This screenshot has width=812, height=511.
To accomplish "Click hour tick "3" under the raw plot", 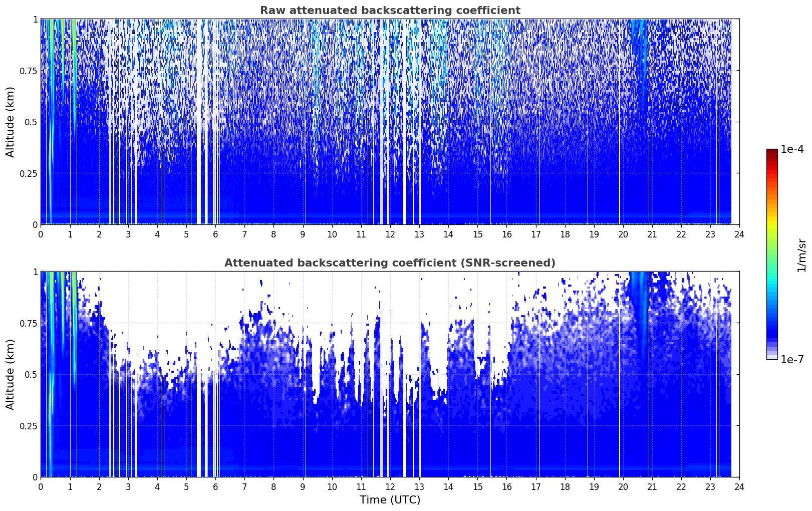I will 128,234.
